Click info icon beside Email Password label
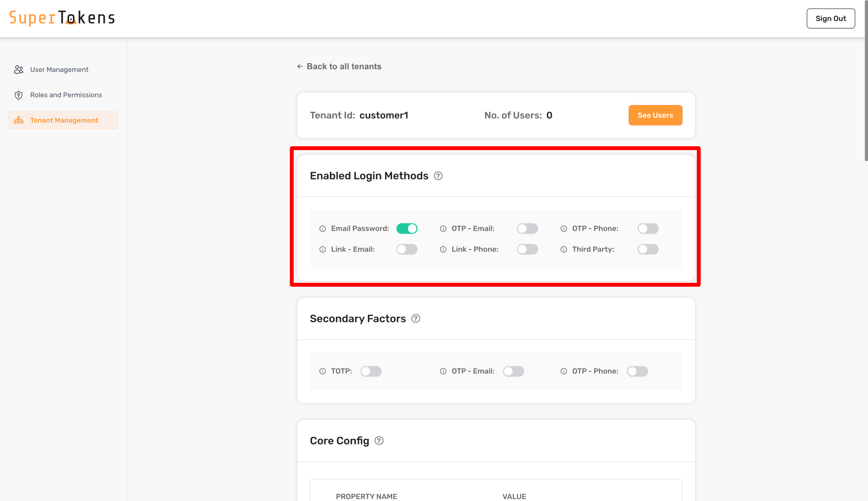This screenshot has width=868, height=501. click(323, 229)
